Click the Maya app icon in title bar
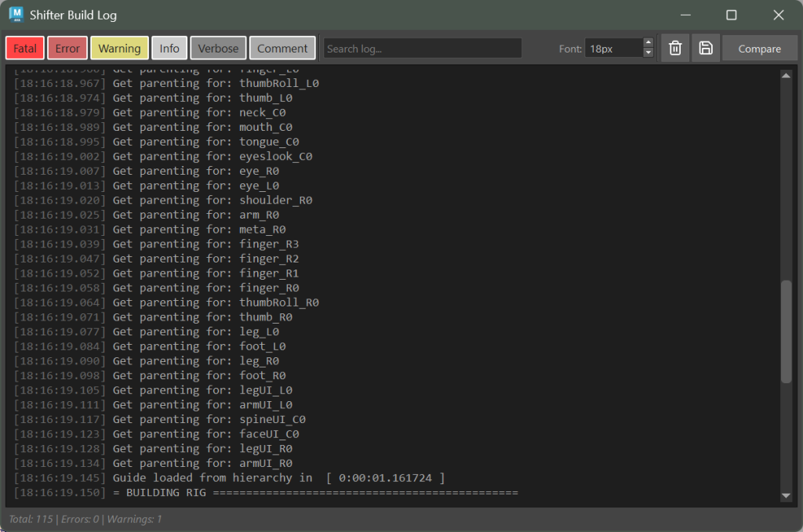This screenshot has height=532, width=803. [16, 15]
